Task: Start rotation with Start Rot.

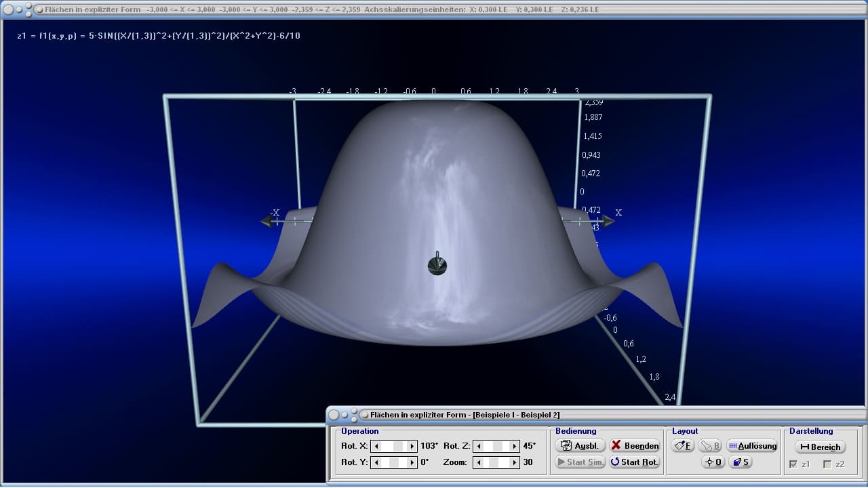Action: click(x=634, y=462)
